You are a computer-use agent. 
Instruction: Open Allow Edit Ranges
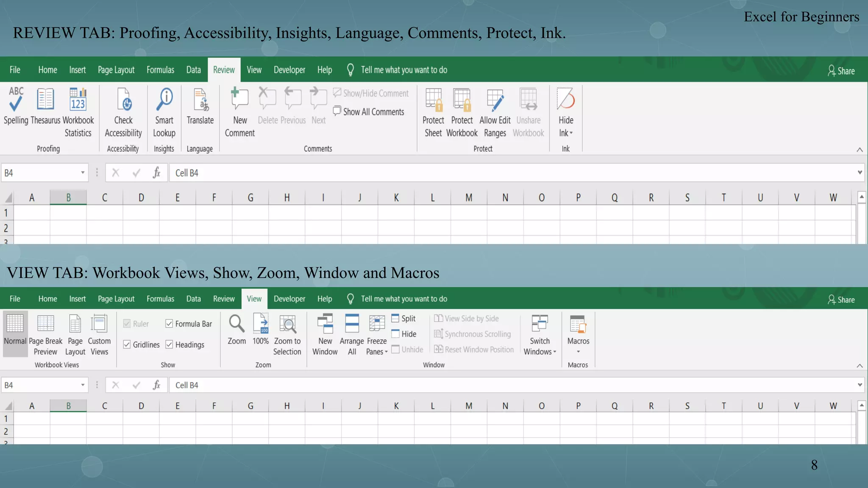495,112
